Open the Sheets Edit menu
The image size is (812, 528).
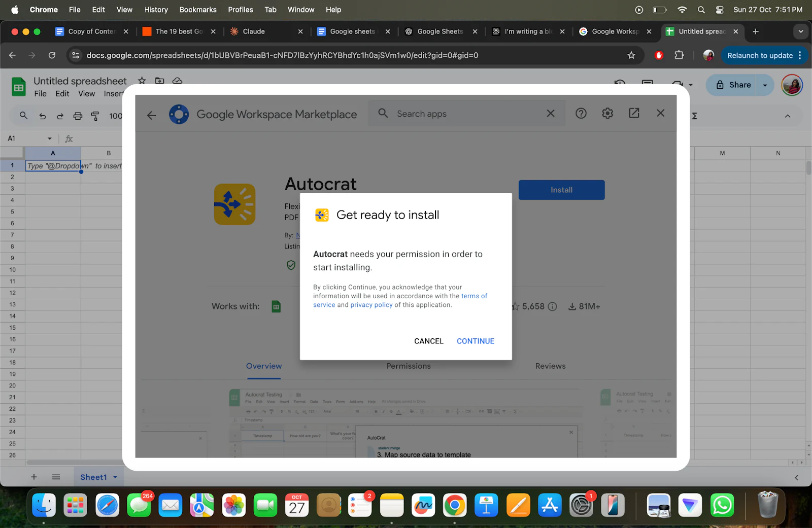coord(62,94)
